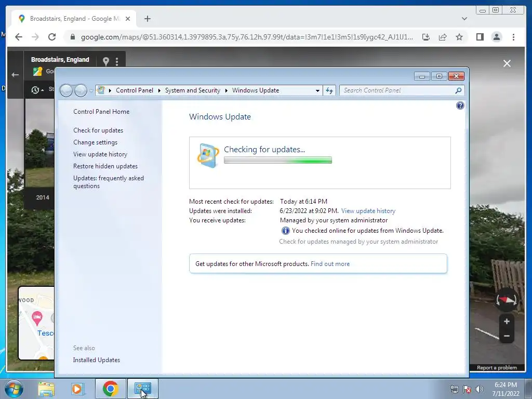532x399 pixels.
Task: Close the Broadstairs, England tab
Action: [x=128, y=19]
